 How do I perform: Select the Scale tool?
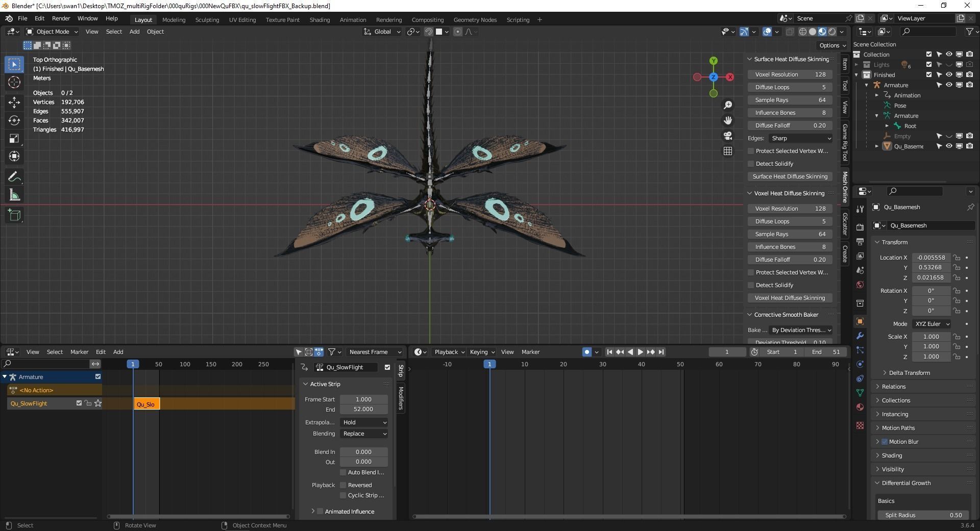click(14, 138)
